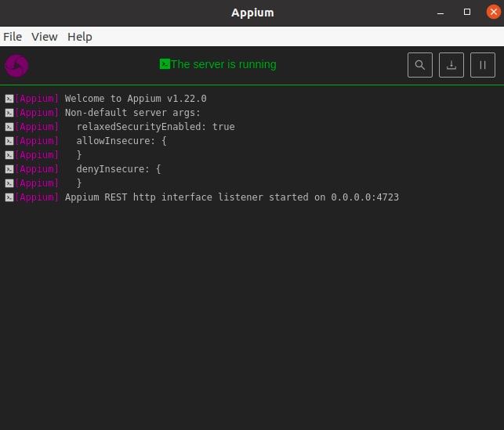Open the Help menu
The image size is (504, 430).
coord(80,37)
